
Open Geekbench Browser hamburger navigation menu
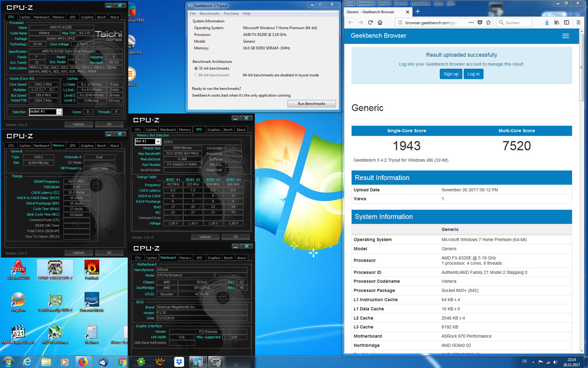(x=565, y=36)
